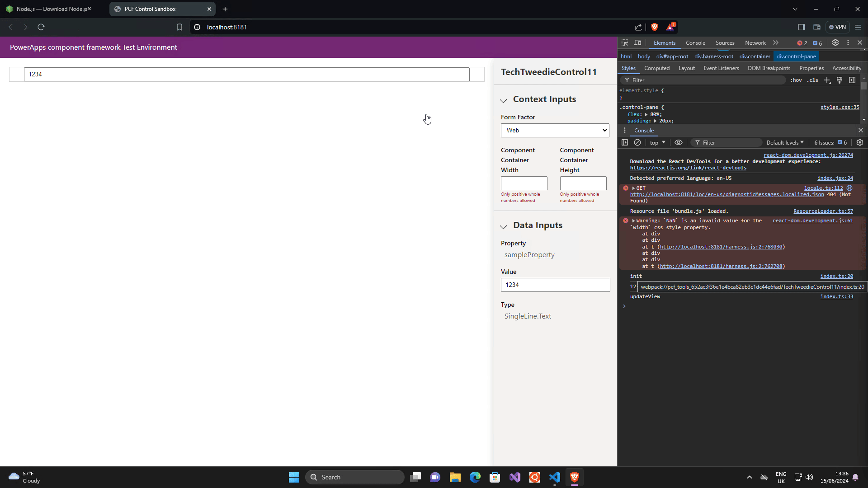Screen dimensions: 868x488
Task: Select div.container in the DOM breadcrumb
Action: pyautogui.click(x=755, y=56)
